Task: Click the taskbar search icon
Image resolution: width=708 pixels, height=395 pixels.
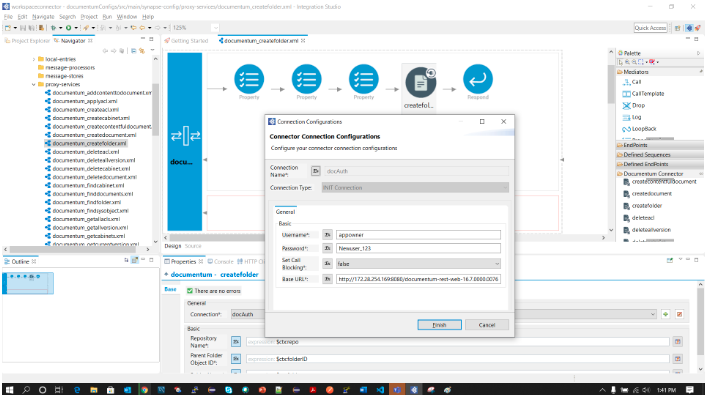Action: (26, 390)
